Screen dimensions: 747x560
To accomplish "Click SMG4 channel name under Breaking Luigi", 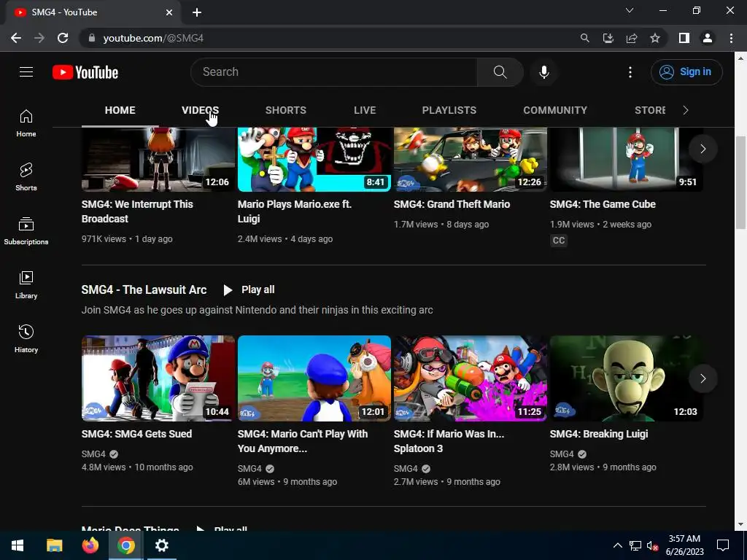I will tap(562, 454).
